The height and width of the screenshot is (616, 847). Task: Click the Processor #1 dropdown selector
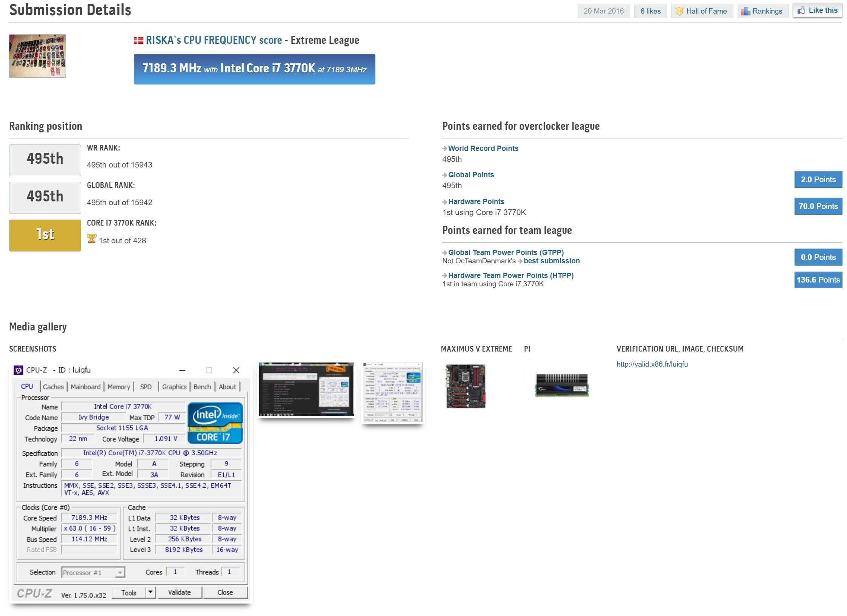click(x=93, y=571)
